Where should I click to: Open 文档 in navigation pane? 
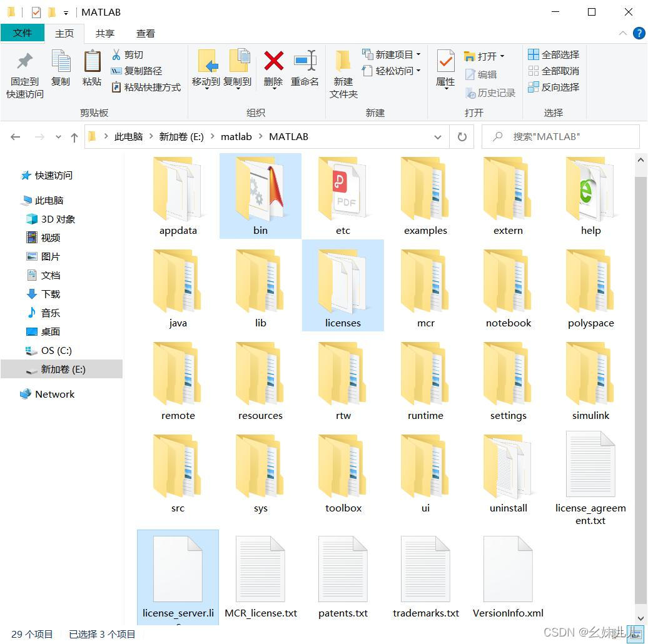(44, 276)
